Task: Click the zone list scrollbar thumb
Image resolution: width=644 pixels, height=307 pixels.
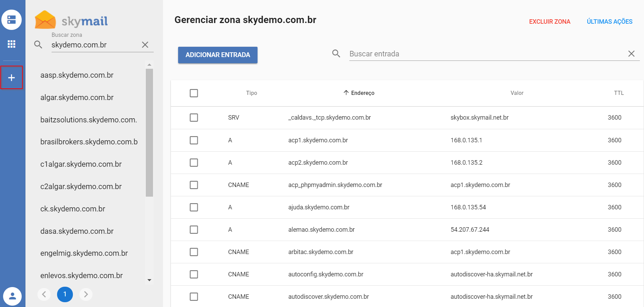Action: pyautogui.click(x=149, y=132)
